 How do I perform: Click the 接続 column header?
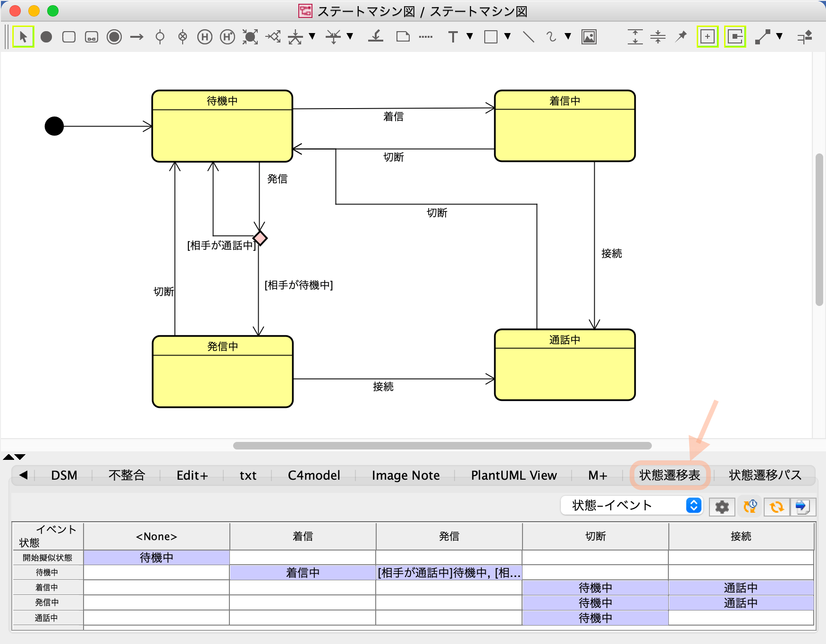click(741, 536)
